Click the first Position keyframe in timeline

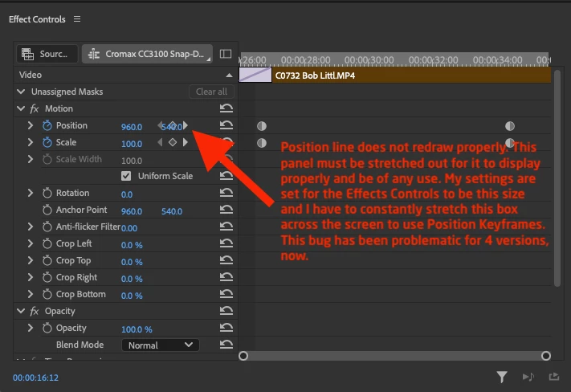262,126
